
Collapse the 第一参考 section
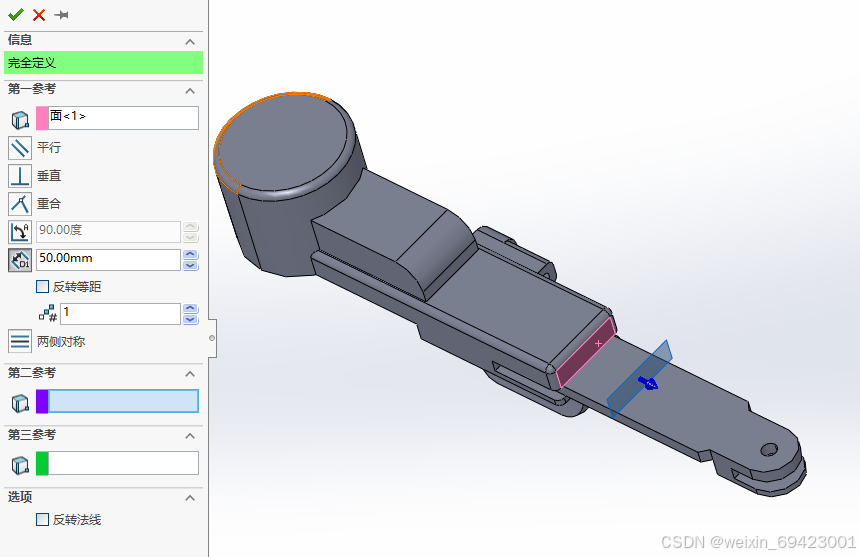point(190,90)
